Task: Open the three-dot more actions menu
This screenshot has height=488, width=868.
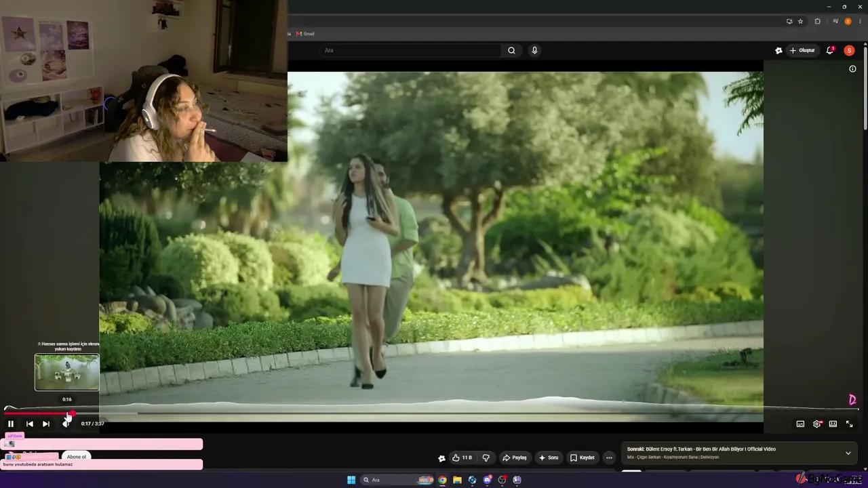Action: pos(609,457)
